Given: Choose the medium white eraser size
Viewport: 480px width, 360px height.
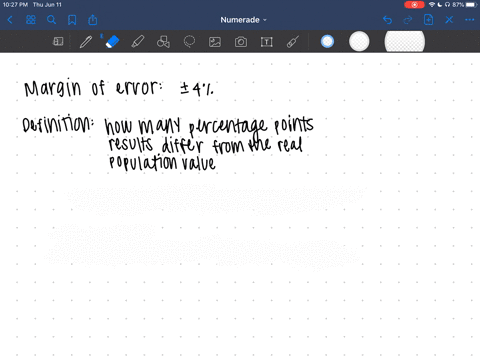Looking at the screenshot, I should click(x=359, y=42).
